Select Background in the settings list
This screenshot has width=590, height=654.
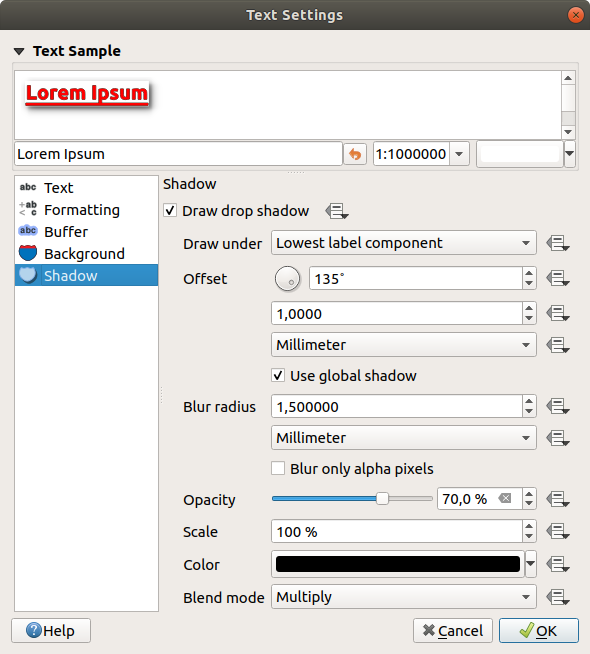pos(86,254)
